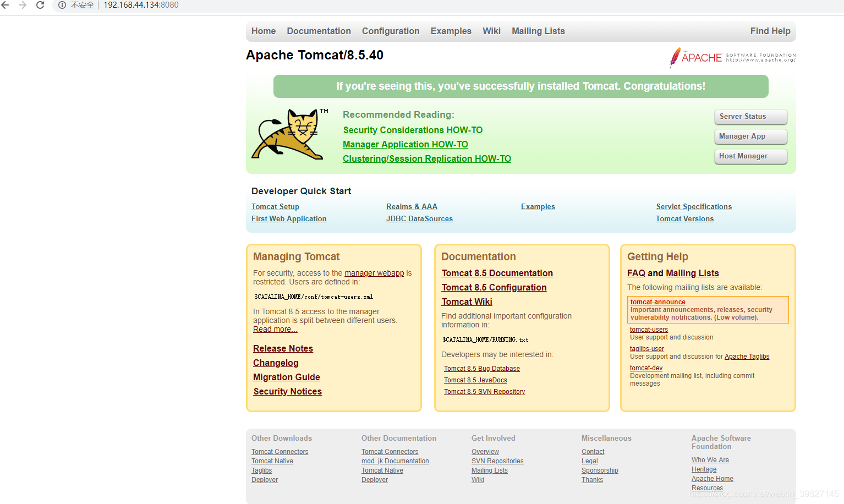Open Tomcat 8.5 Documentation link
Image resolution: width=844 pixels, height=504 pixels.
pos(497,273)
